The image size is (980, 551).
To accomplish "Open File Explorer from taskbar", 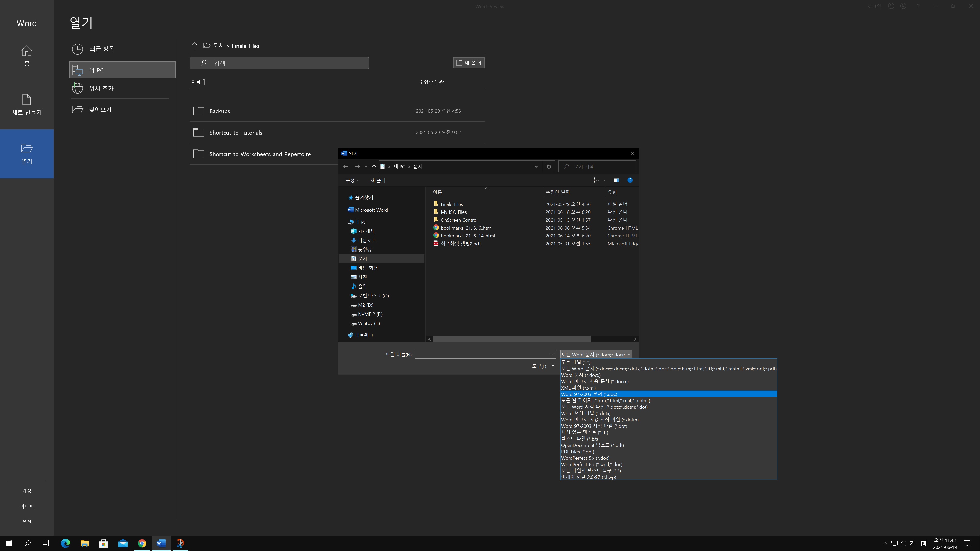I will coord(84,543).
